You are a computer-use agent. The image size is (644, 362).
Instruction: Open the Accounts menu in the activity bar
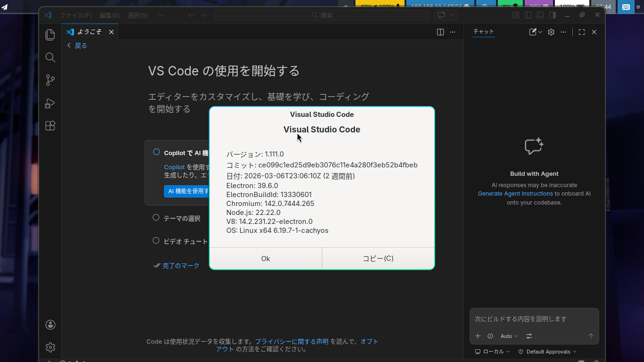point(50,325)
